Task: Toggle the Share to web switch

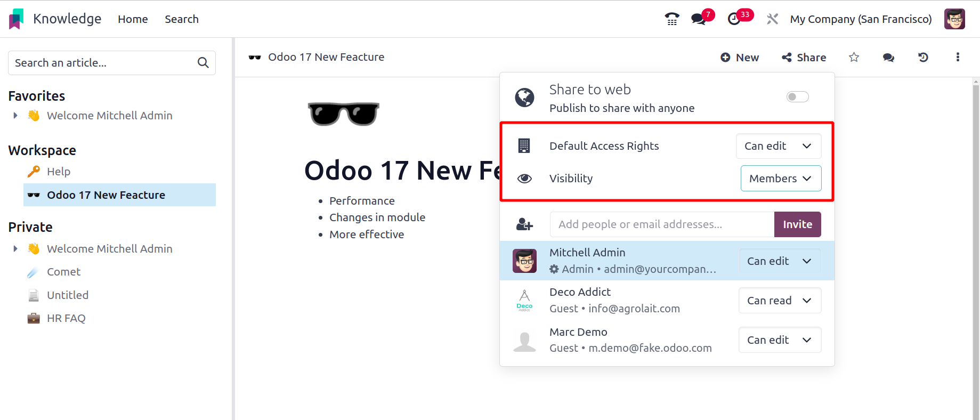Action: pyautogui.click(x=797, y=96)
